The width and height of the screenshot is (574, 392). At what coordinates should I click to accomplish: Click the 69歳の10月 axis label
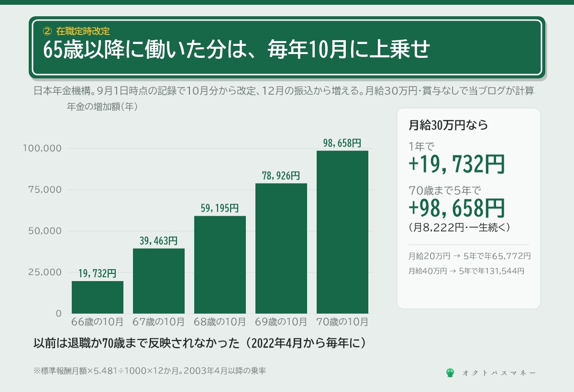pyautogui.click(x=281, y=322)
